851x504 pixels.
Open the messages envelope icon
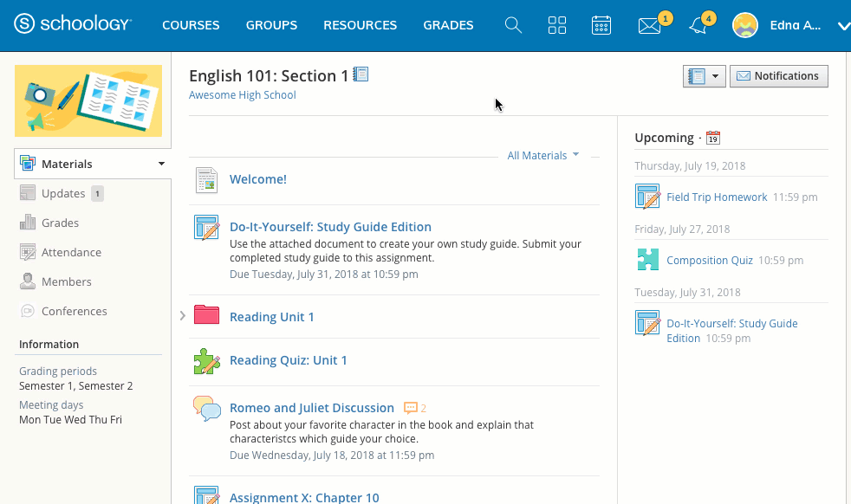(x=648, y=25)
